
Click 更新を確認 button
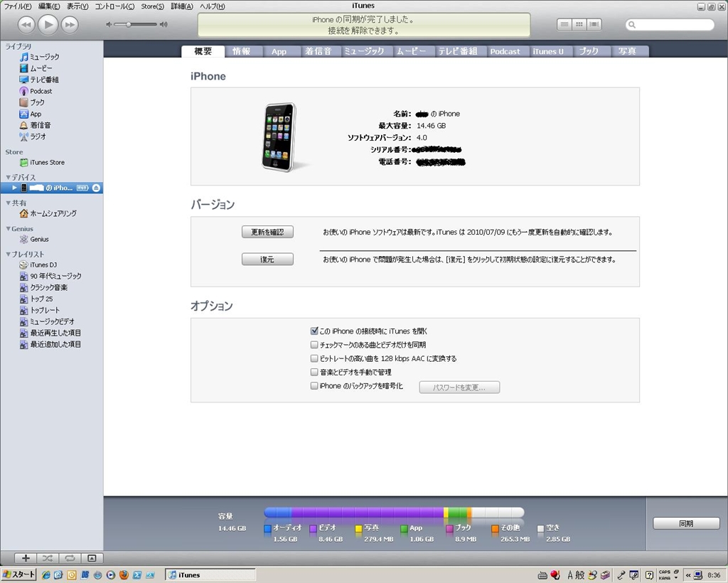click(267, 232)
